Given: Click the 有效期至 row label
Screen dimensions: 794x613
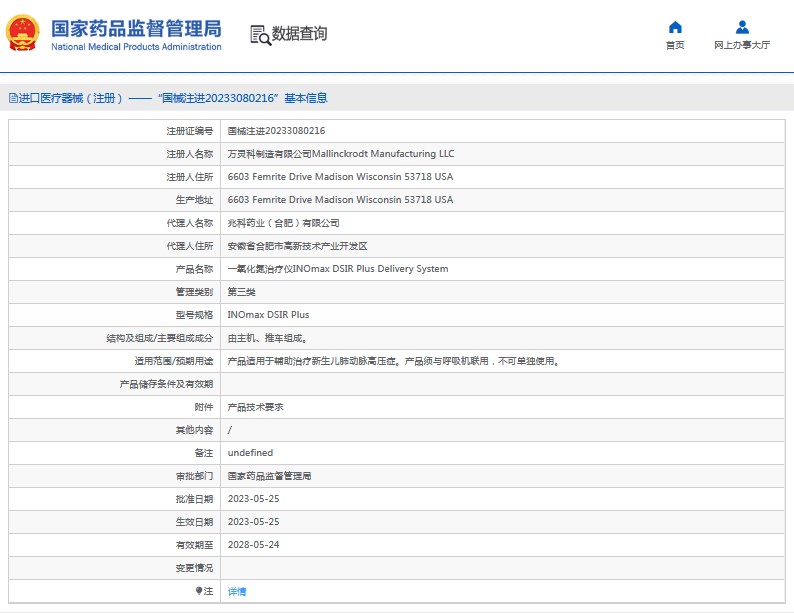Looking at the screenshot, I should tap(194, 545).
